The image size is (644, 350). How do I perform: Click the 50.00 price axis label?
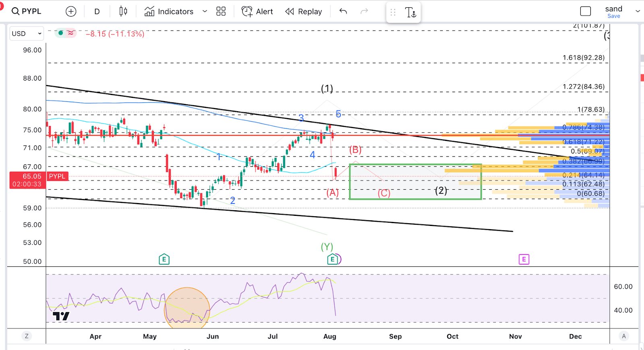32,261
